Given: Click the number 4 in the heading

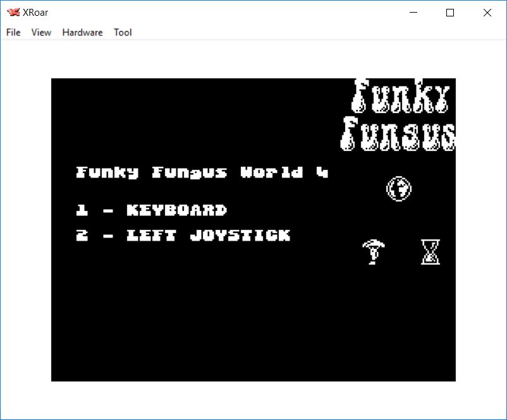Looking at the screenshot, I should point(322,172).
